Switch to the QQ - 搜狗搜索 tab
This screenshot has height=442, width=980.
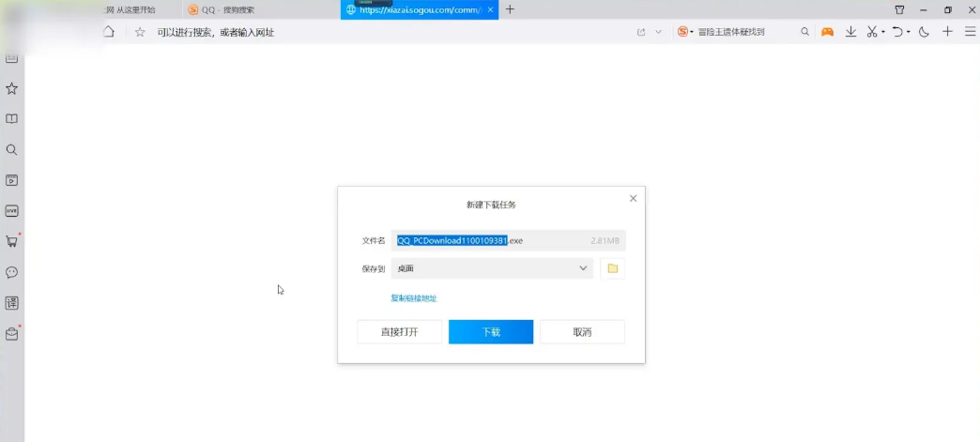pyautogui.click(x=227, y=9)
